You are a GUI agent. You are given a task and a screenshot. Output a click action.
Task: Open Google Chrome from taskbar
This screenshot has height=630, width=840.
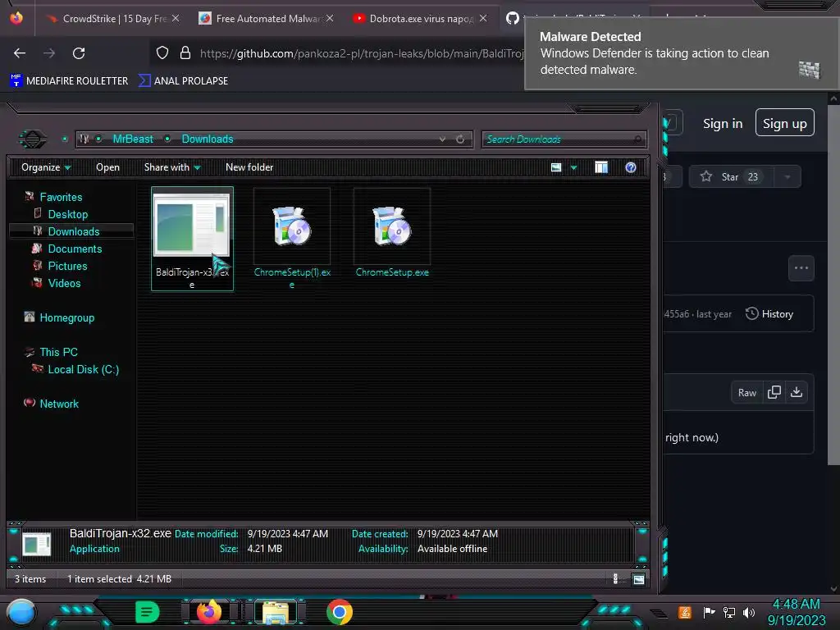339,612
